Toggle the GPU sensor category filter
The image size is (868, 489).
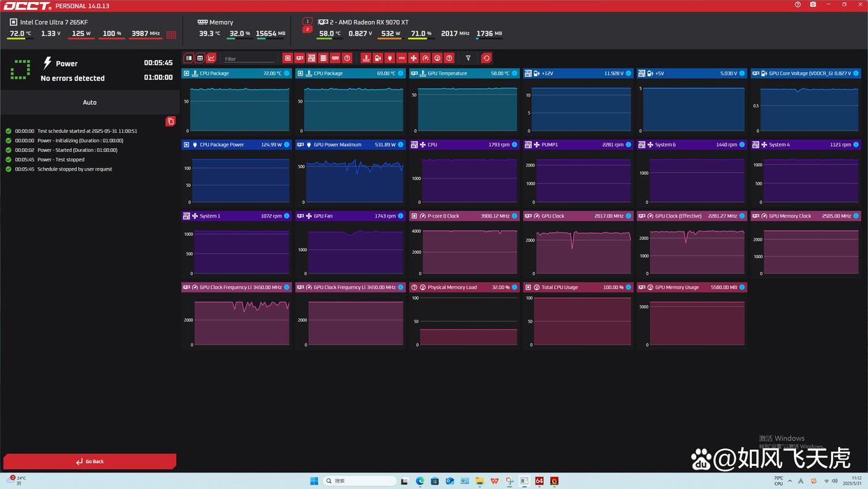[300, 58]
